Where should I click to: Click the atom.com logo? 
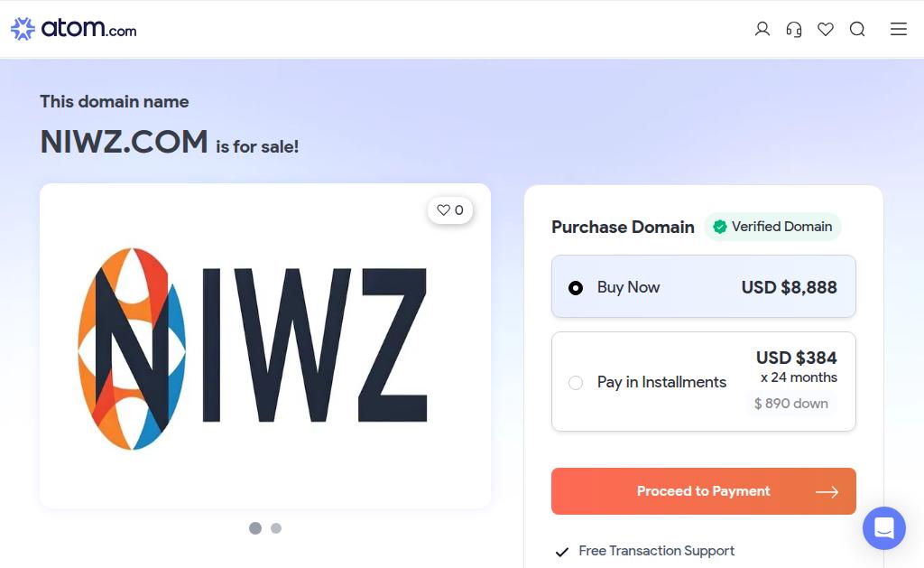coord(74,28)
